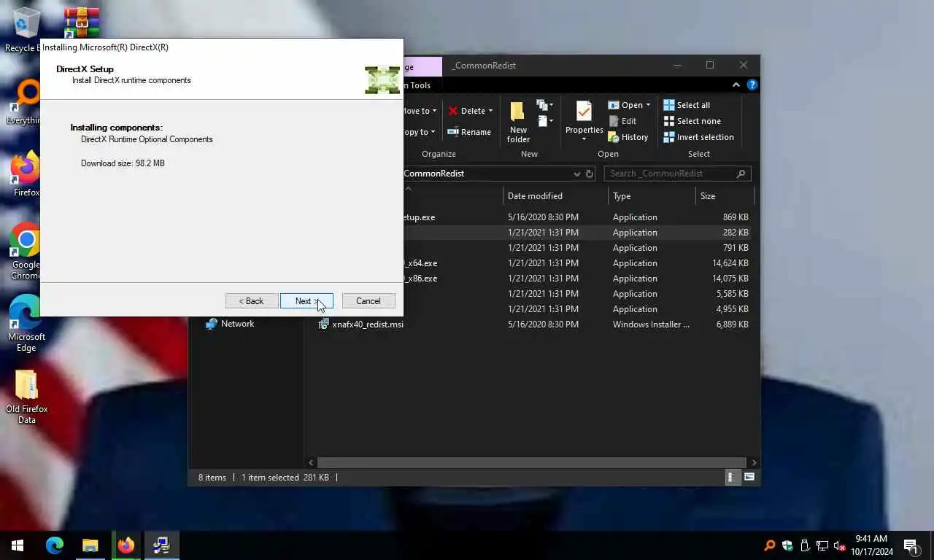Go Back in DirectX Setup wizard
Screen dimensions: 934x560
coord(251,301)
